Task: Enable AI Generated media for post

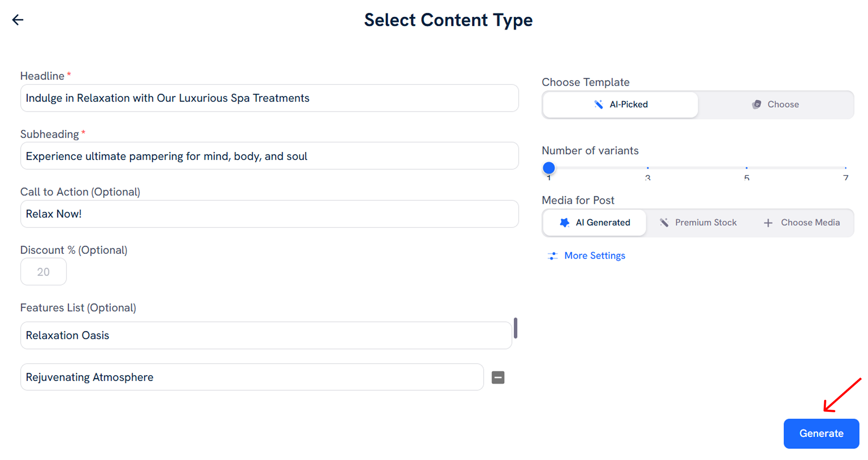Action: 594,222
